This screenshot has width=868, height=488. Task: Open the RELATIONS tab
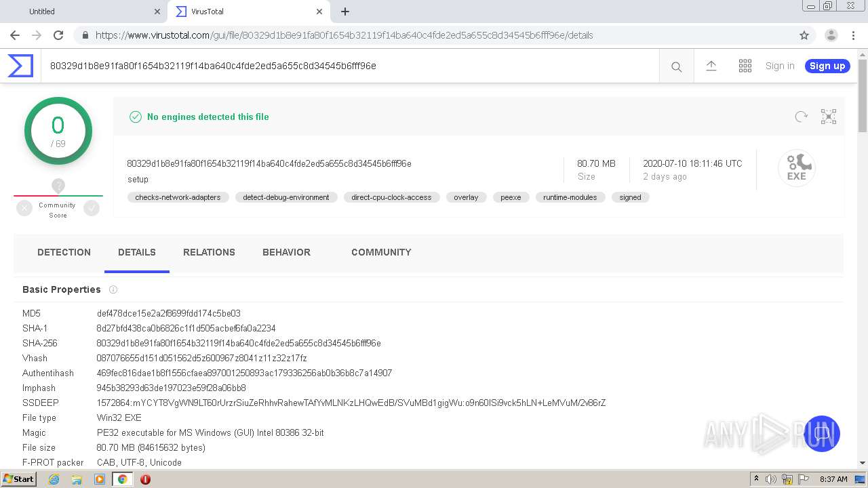209,252
